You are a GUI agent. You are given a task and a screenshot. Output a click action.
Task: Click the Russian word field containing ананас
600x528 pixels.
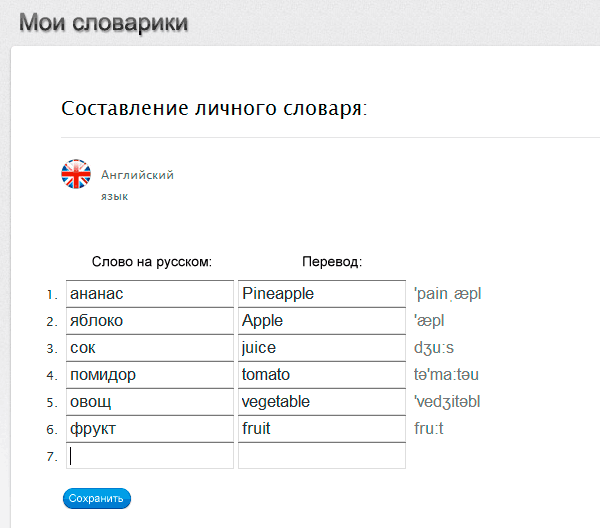pyautogui.click(x=149, y=294)
